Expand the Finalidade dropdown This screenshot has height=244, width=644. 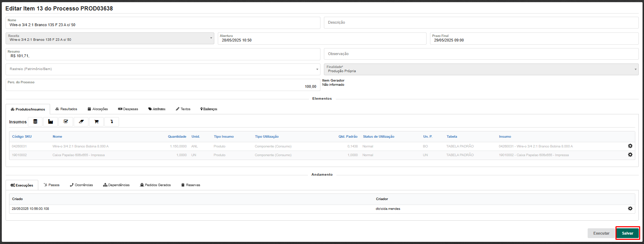tap(481, 69)
